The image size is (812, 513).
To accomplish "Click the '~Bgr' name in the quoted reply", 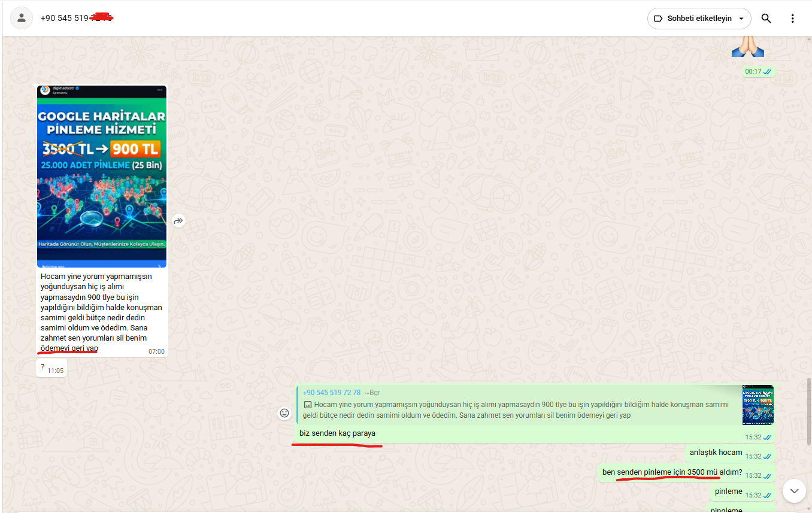I will point(372,393).
